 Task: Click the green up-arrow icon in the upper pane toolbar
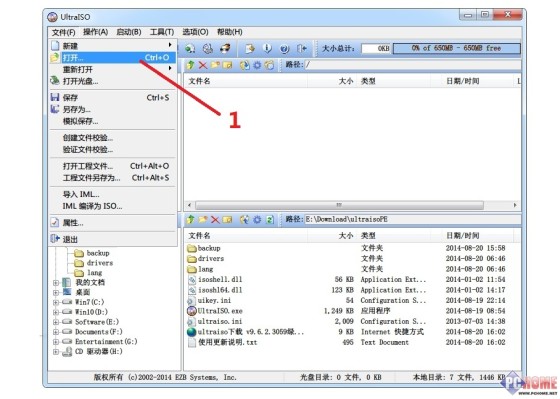(190, 65)
